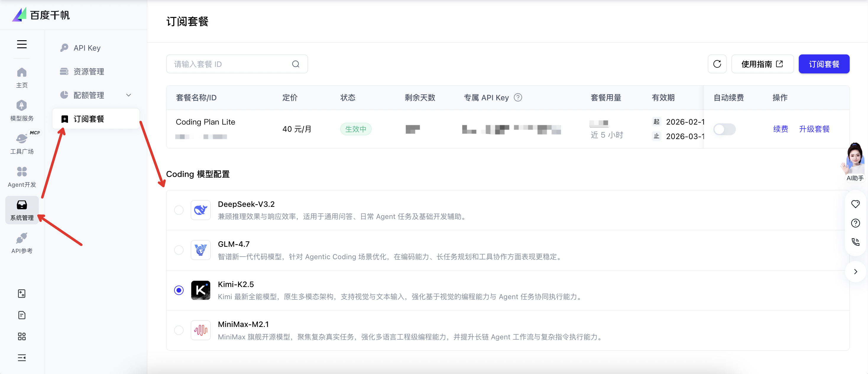The width and height of the screenshot is (868, 374).
Task: Expand the 配额管理 menu chevron
Action: click(x=128, y=95)
